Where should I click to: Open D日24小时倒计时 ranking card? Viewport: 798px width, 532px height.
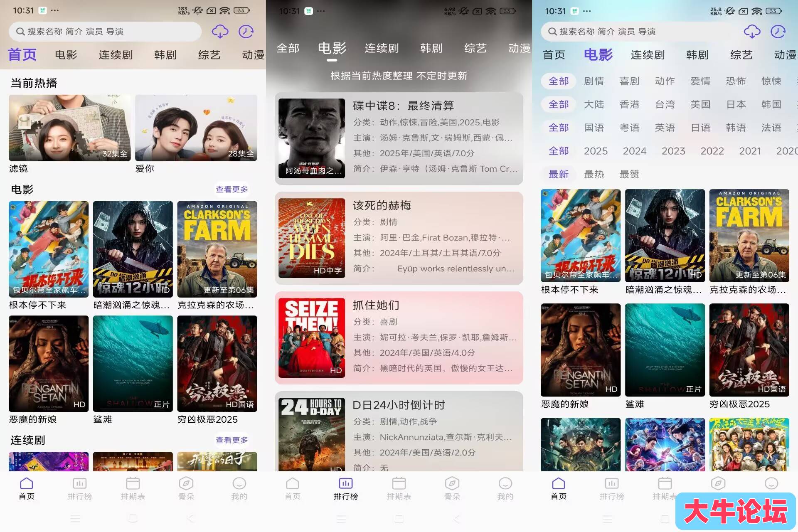pos(399,431)
